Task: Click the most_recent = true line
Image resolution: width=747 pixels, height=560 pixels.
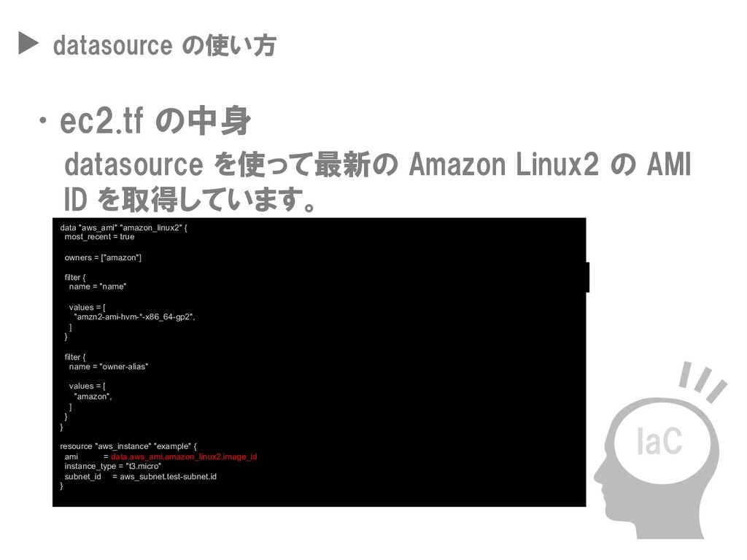Action: click(x=99, y=237)
